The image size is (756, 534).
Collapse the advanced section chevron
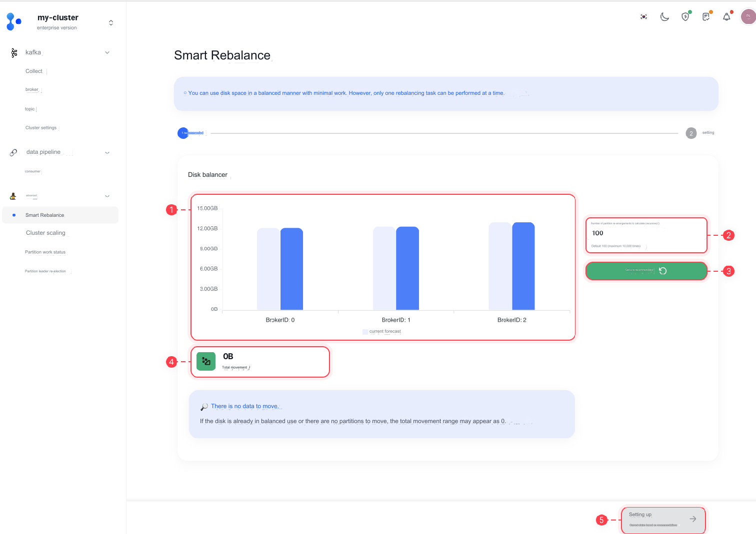pos(107,196)
